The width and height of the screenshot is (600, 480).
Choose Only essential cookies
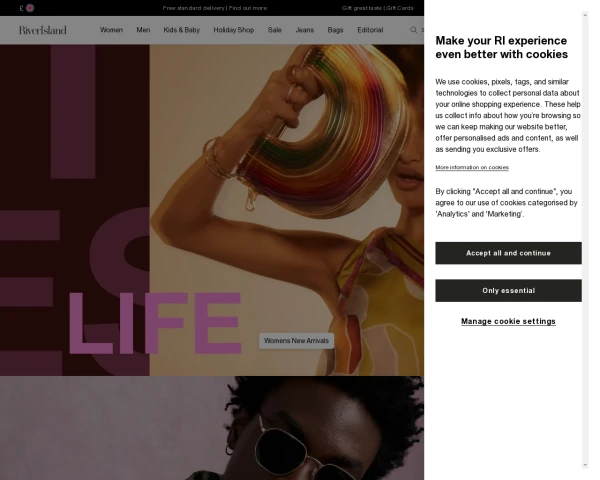click(x=508, y=291)
